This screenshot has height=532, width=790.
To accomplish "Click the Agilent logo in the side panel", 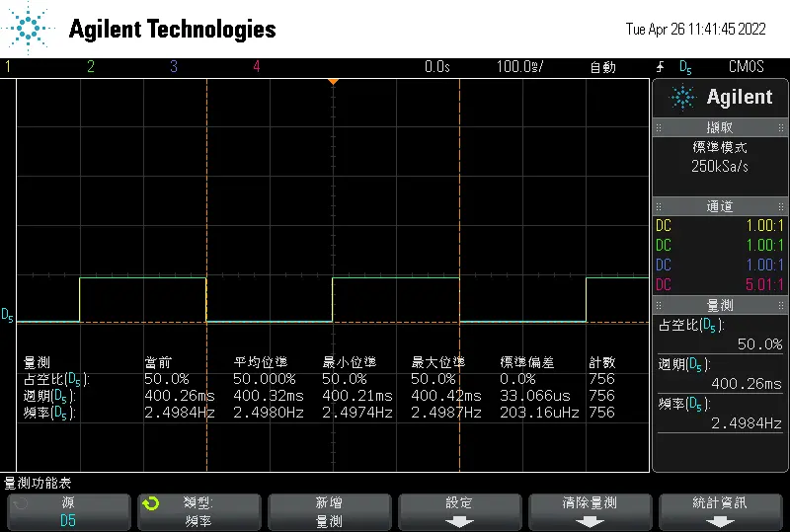I will click(721, 98).
